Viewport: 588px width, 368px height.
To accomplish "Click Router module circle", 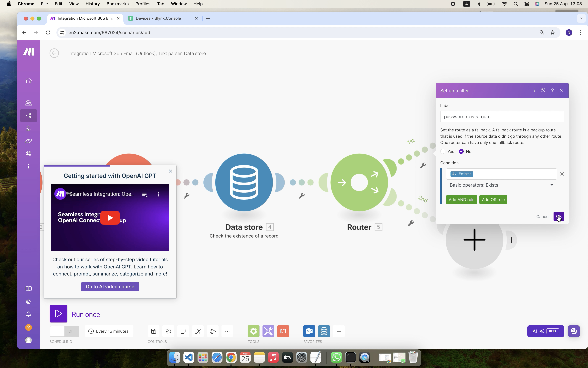I will (x=359, y=182).
